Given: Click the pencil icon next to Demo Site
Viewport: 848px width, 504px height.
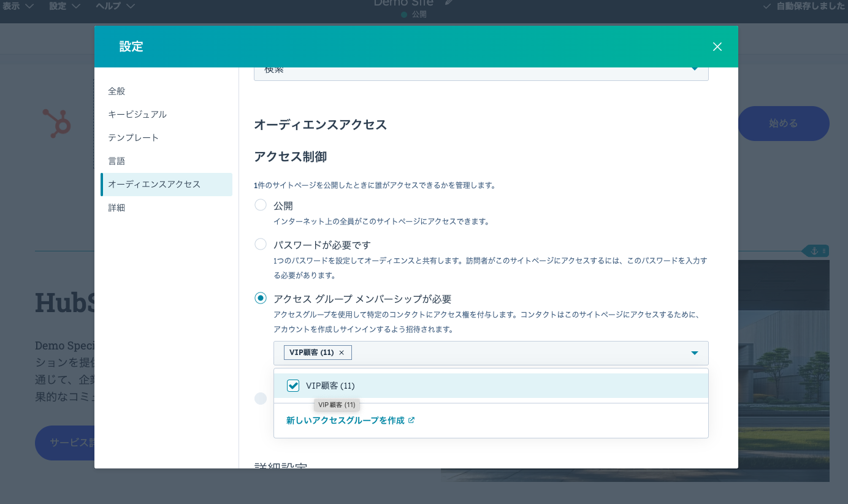Looking at the screenshot, I should (449, 2).
